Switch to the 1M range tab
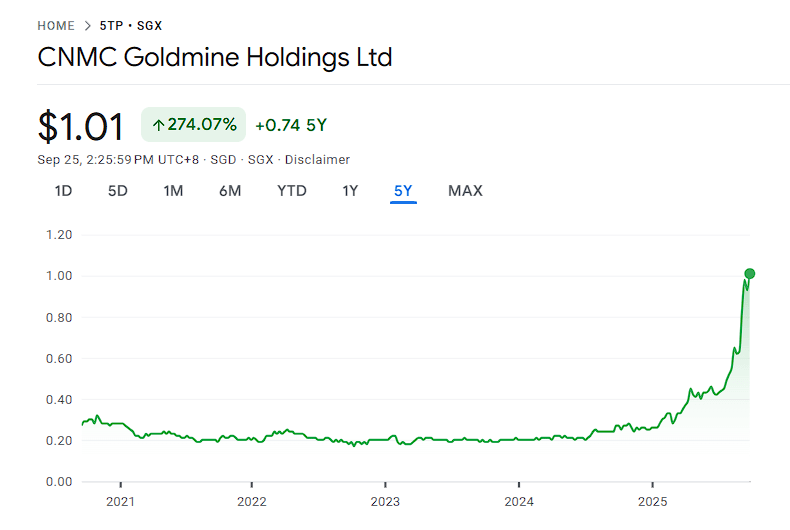Screen dimensions: 790x530 point(173,191)
